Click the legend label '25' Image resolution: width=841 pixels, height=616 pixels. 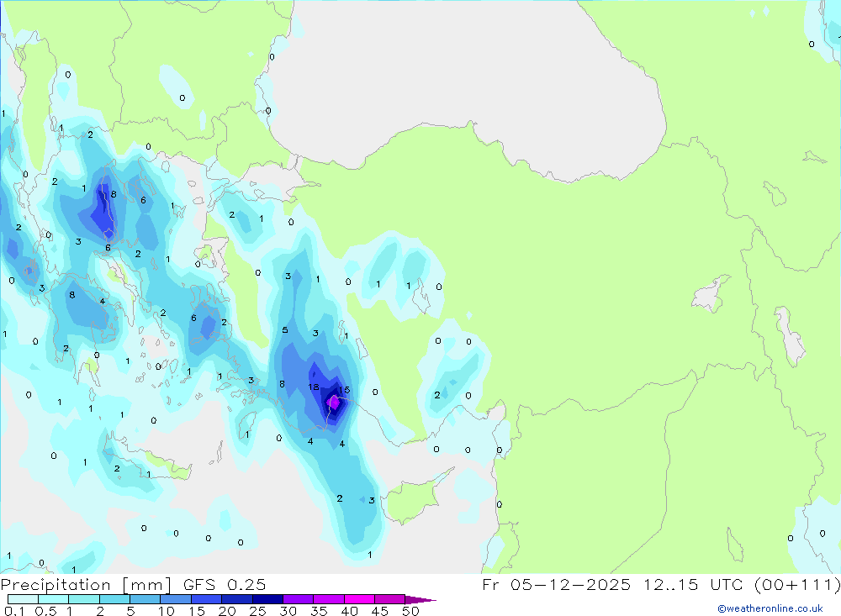coord(257,611)
